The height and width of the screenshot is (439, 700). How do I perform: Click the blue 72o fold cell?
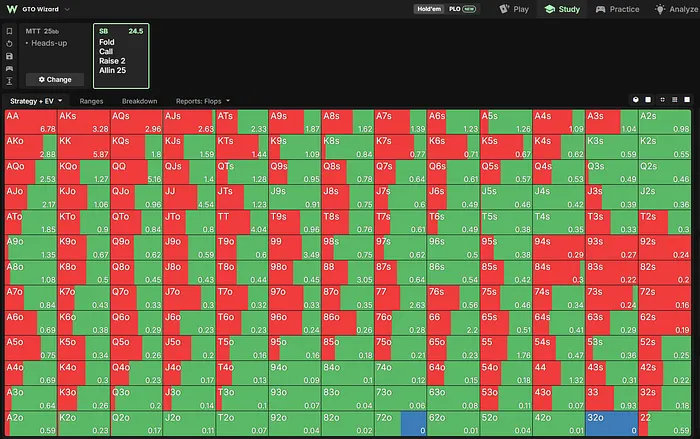[413, 423]
